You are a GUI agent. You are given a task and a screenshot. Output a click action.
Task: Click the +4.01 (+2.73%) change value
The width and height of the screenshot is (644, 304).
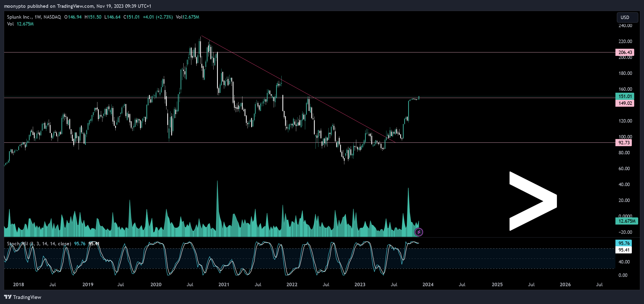coord(158,17)
